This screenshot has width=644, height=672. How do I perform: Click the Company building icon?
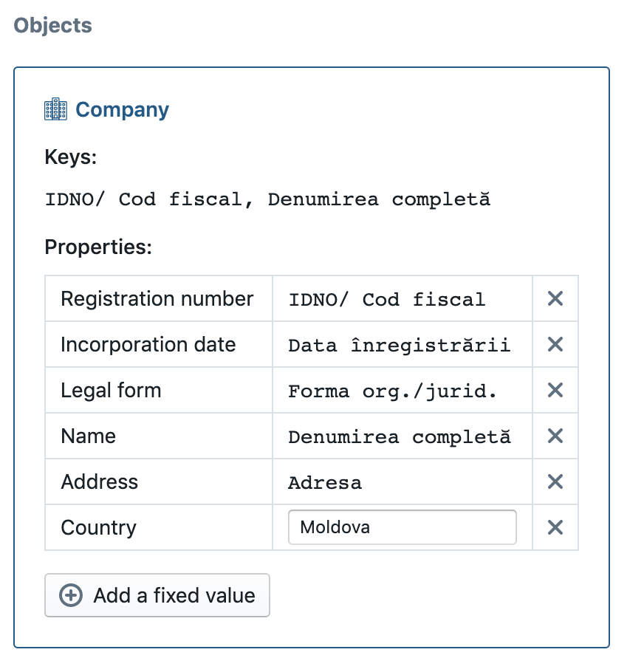(55, 109)
